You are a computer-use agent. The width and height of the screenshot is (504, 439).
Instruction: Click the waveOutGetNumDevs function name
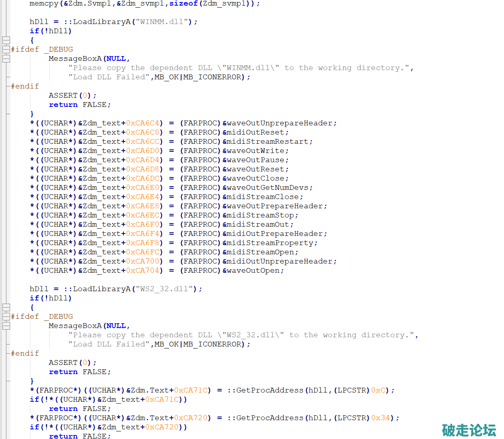268,188
